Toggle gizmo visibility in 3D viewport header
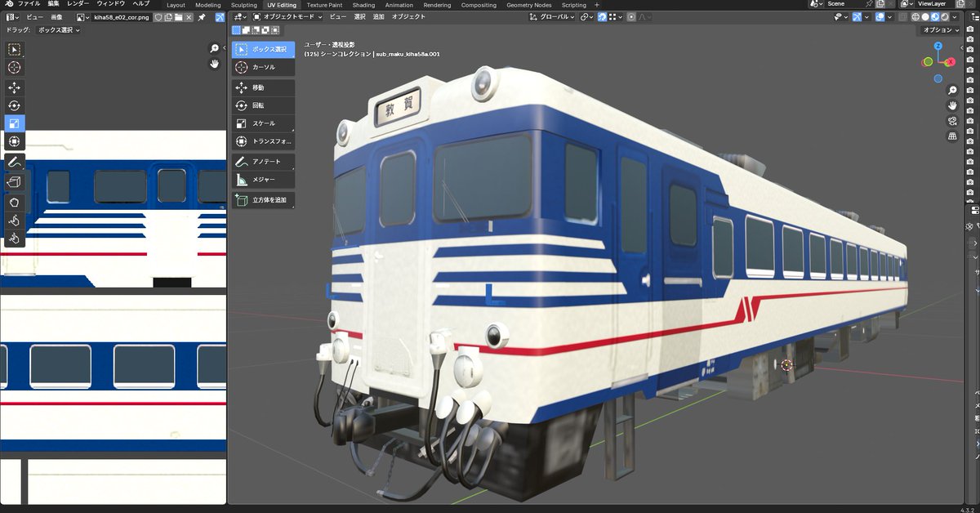This screenshot has height=513, width=980. tap(857, 16)
